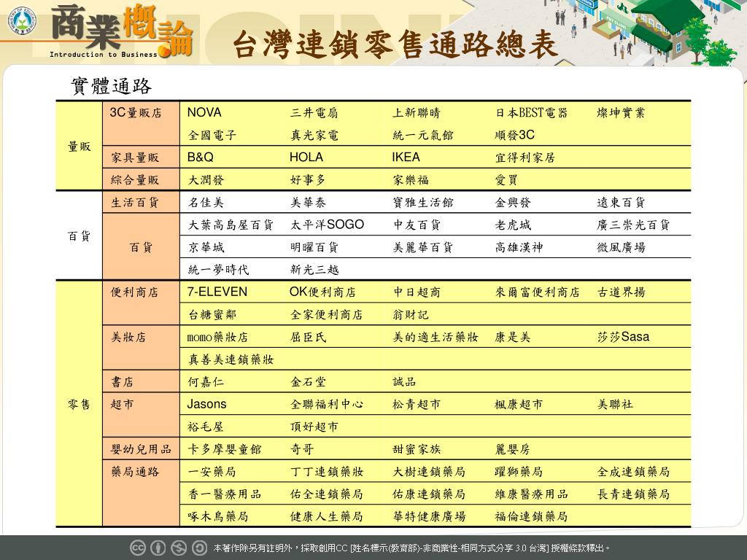Screen dimensions: 747x560
Task: Click the CC attribution person icon
Action: tap(158, 548)
